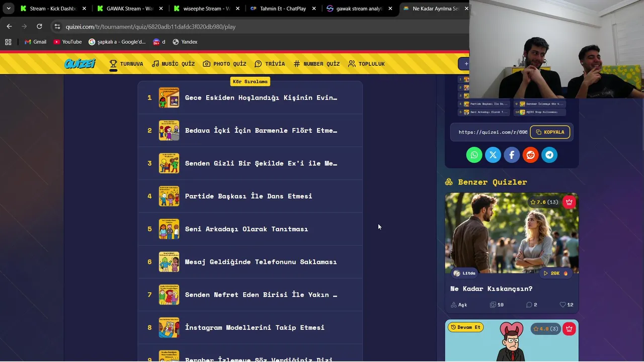644x362 pixels.
Task: Click the comments icon showing 2
Action: coord(529,305)
